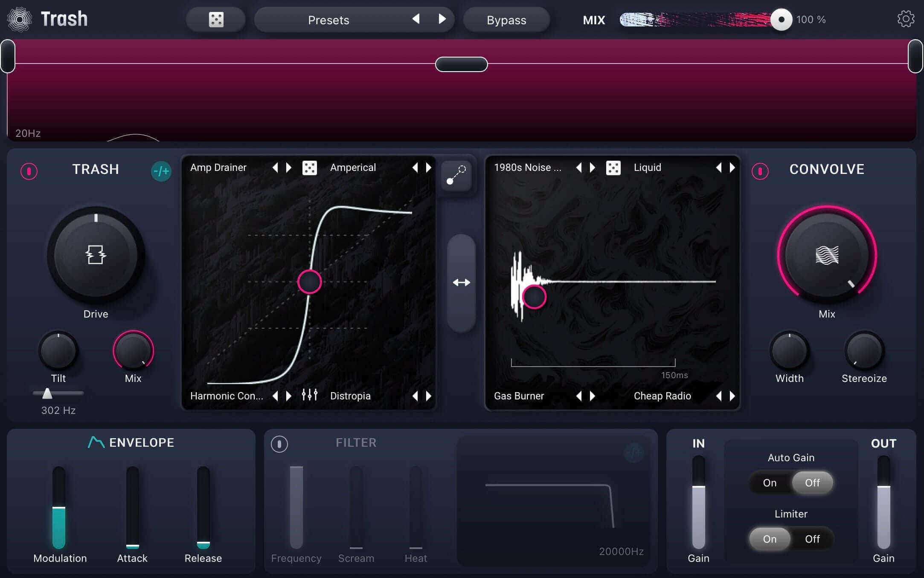Click the Trash XY pad pink node

[x=309, y=282]
